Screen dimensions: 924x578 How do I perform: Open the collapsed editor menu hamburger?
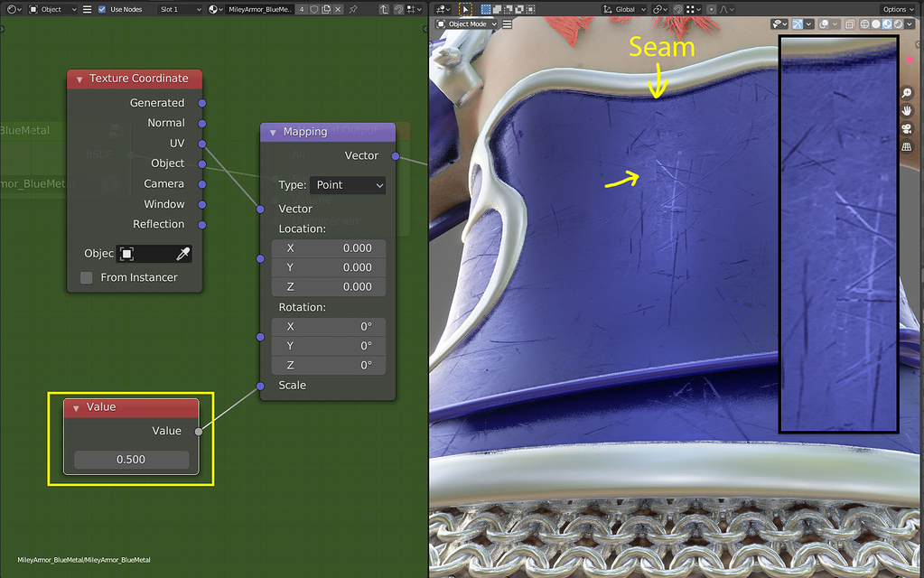coord(87,8)
